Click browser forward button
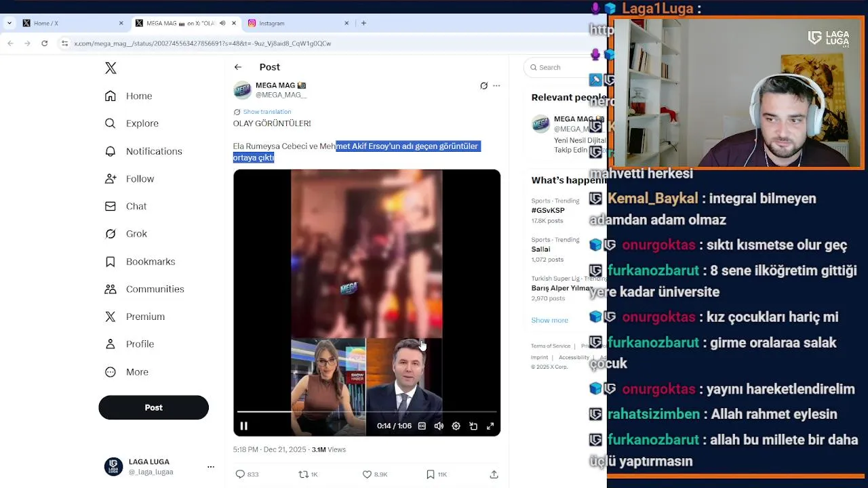Viewport: 868px width, 488px height. coord(27,43)
